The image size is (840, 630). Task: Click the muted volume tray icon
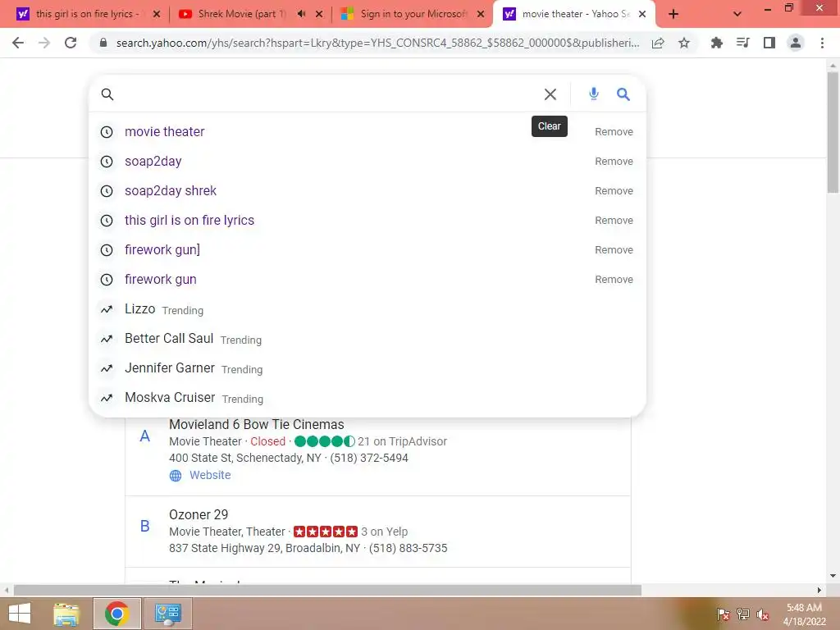[763, 614]
